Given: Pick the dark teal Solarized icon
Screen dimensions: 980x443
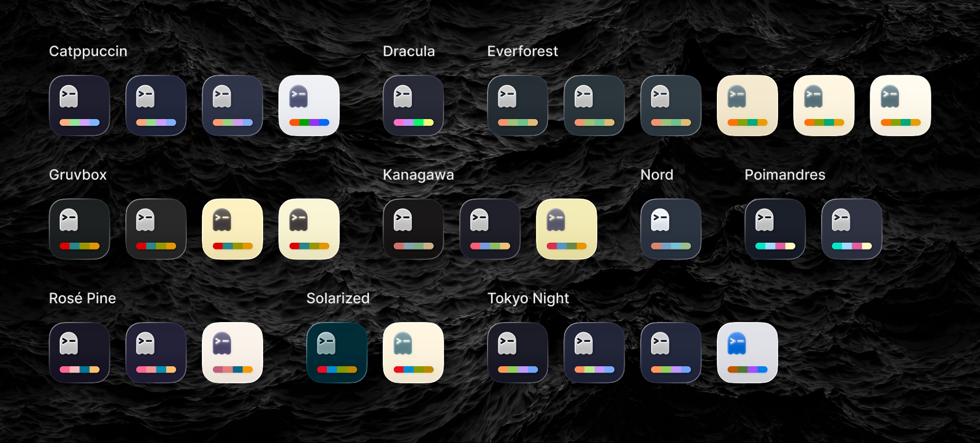Looking at the screenshot, I should coord(337,352).
